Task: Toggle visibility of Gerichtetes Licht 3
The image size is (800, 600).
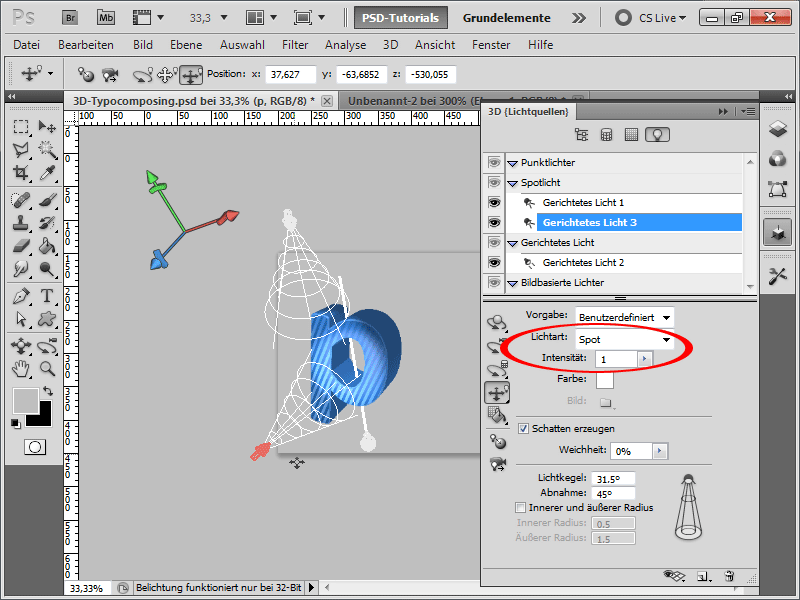Action: [x=494, y=222]
